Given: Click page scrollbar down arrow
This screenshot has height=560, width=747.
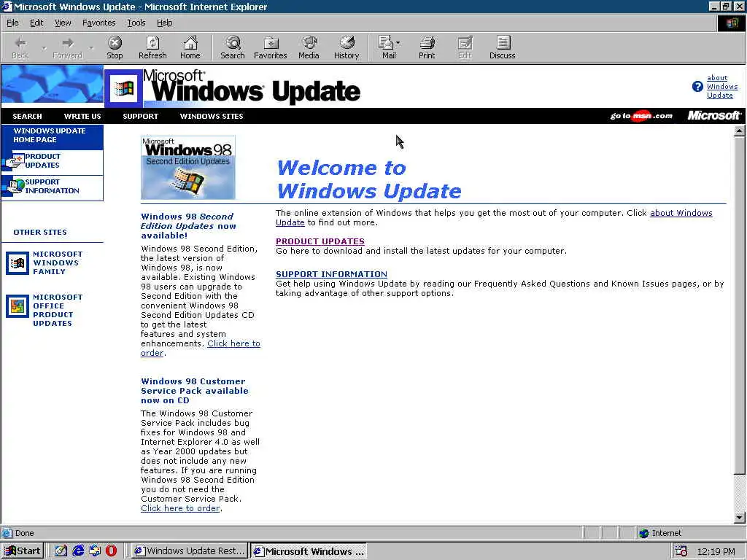Looking at the screenshot, I should (x=740, y=518).
